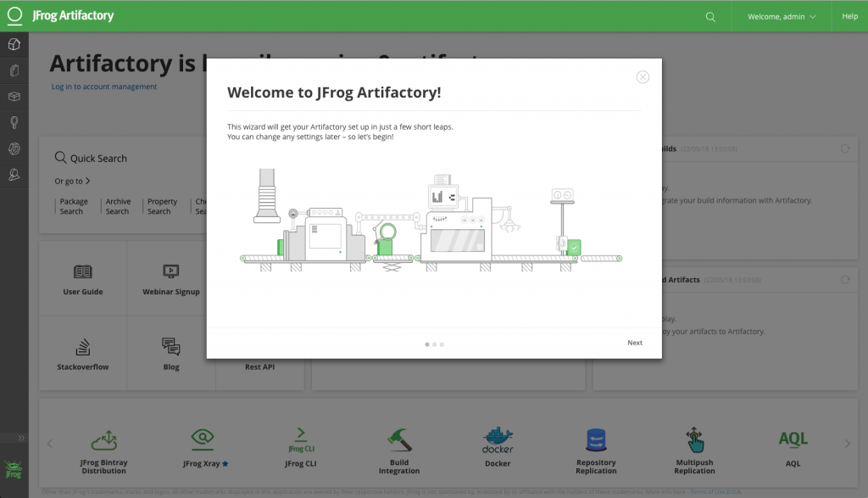868x498 pixels.
Task: Select the second wizard step dot
Action: (x=434, y=344)
